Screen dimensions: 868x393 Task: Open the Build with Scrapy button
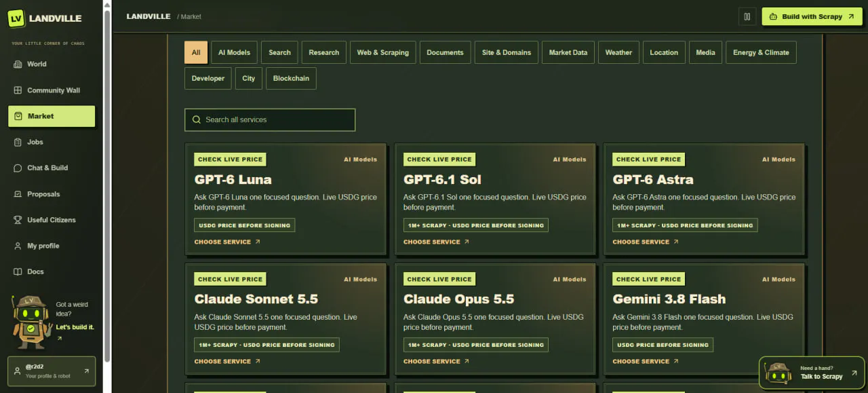(811, 17)
